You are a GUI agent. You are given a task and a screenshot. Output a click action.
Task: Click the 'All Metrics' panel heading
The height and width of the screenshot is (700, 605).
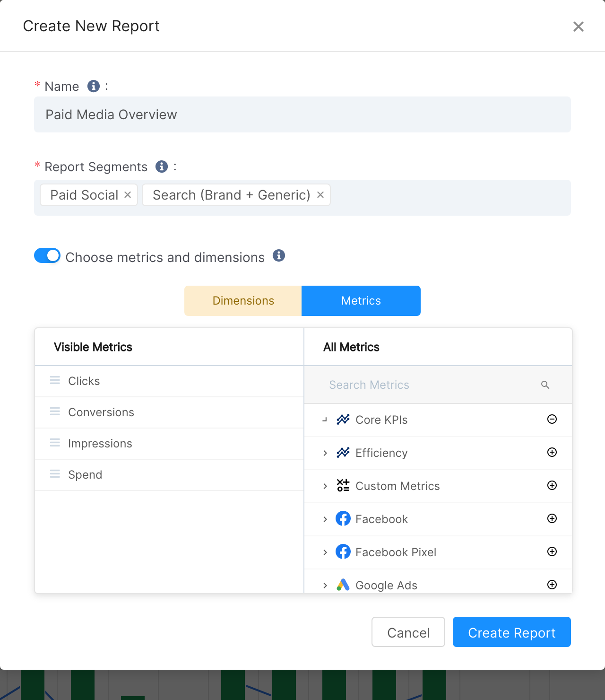click(x=351, y=347)
